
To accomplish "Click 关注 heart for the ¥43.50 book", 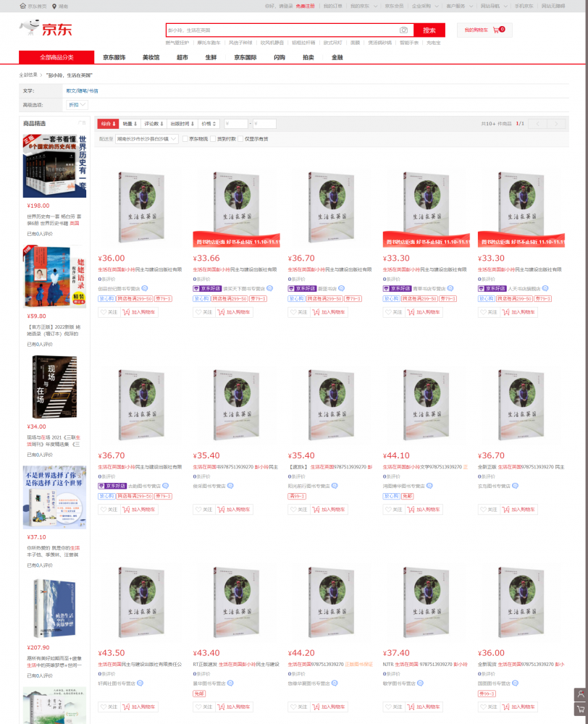I will coord(108,707).
